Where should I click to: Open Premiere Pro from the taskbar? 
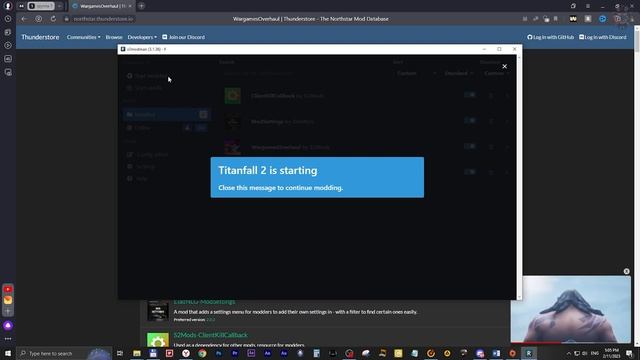coord(235,353)
